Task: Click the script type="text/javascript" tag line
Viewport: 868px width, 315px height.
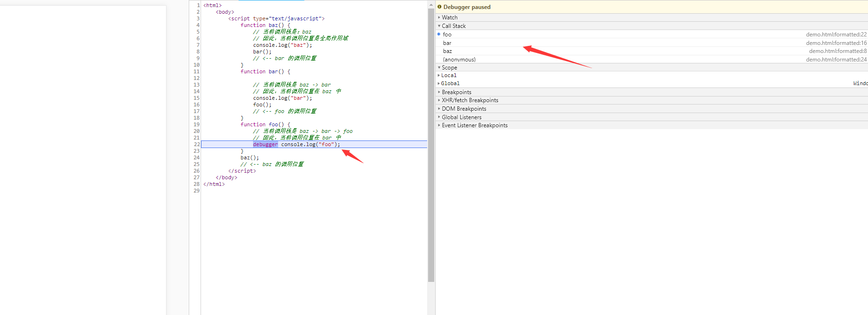Action: (x=276, y=18)
